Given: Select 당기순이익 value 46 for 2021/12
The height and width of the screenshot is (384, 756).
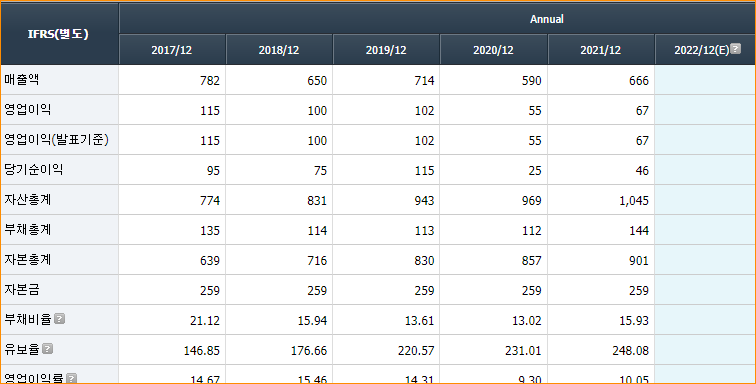Looking at the screenshot, I should [642, 170].
